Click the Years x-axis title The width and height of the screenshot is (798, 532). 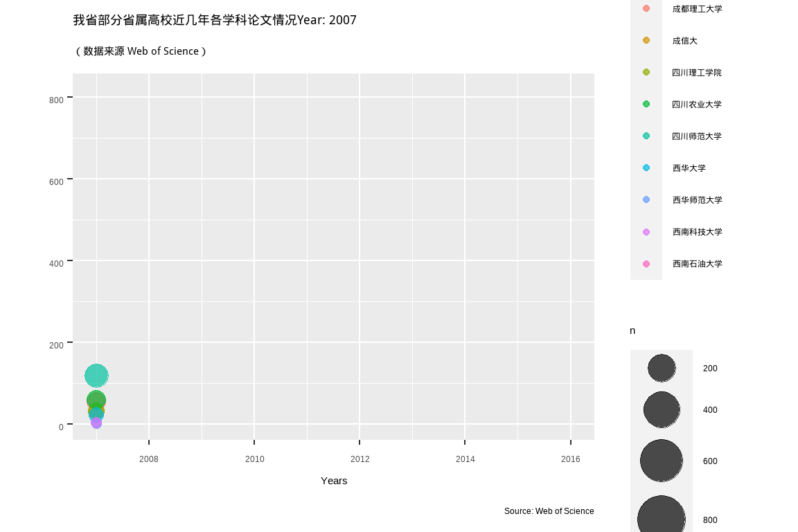coord(334,480)
